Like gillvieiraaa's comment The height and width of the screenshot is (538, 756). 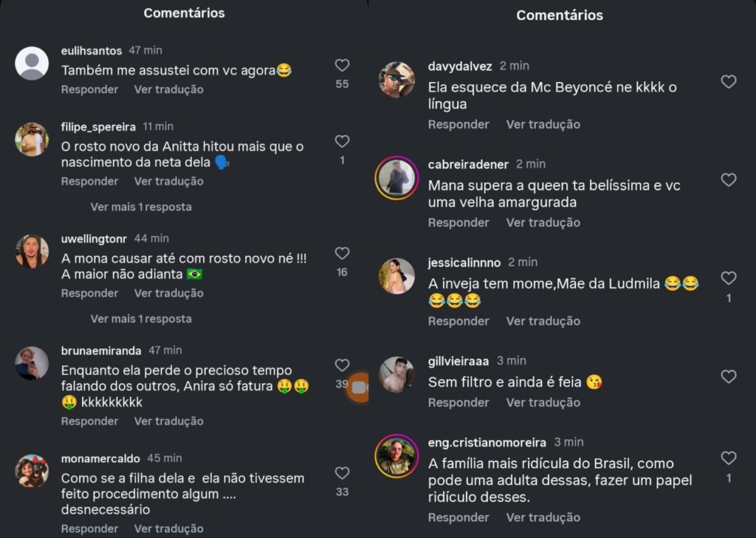pyautogui.click(x=728, y=377)
